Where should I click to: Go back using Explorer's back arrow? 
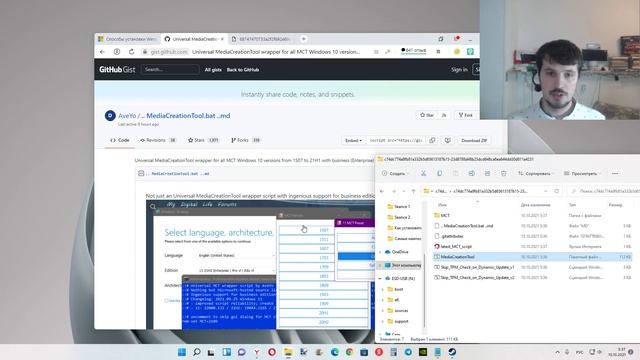coord(382,191)
